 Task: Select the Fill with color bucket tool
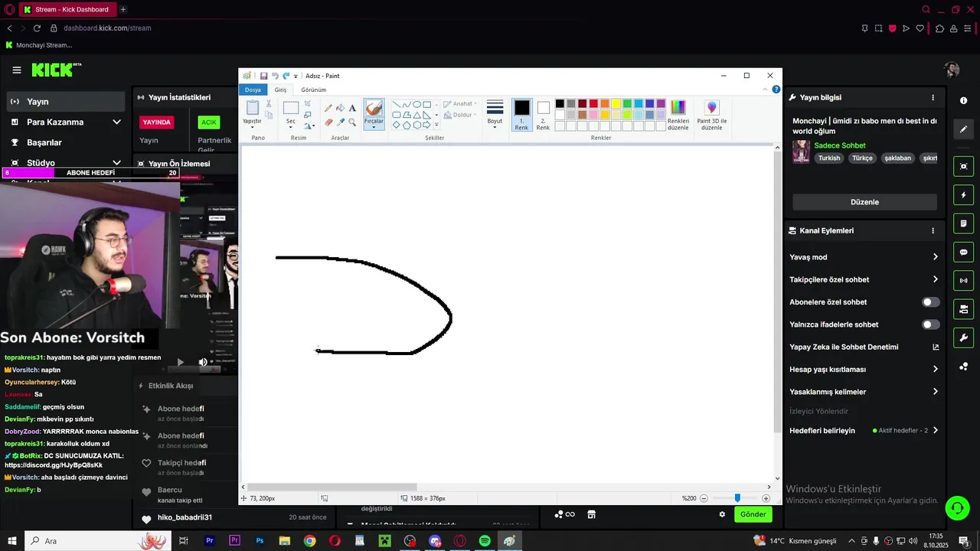point(340,109)
